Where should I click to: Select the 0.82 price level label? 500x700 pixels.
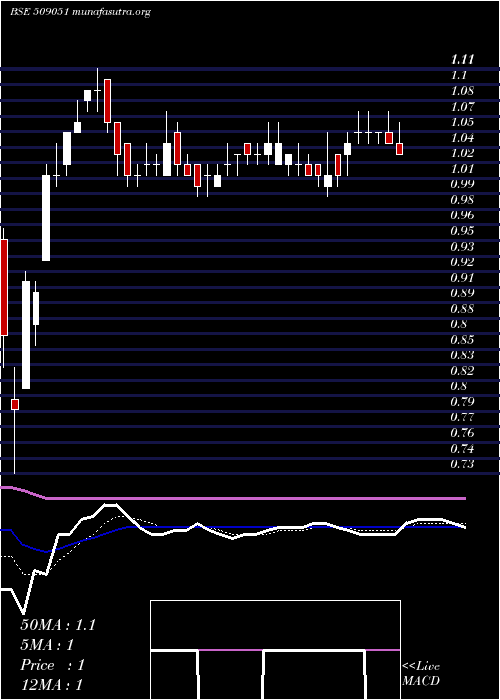462,371
